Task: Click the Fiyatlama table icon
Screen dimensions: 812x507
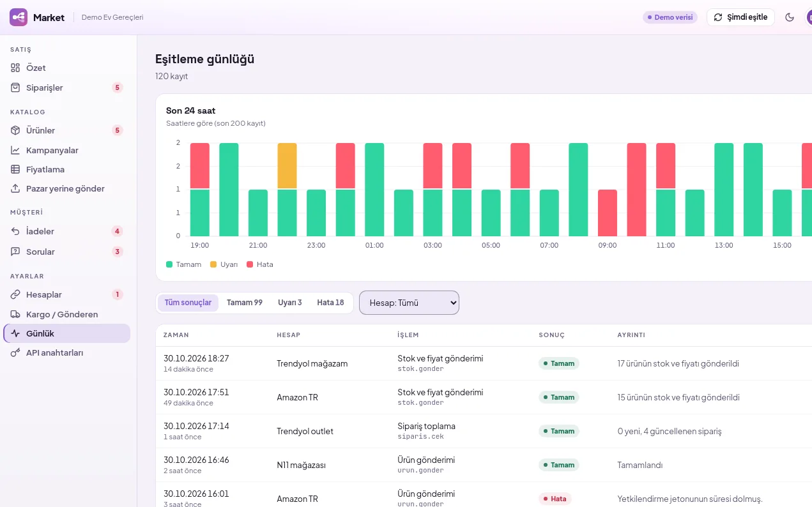Action: click(x=16, y=169)
